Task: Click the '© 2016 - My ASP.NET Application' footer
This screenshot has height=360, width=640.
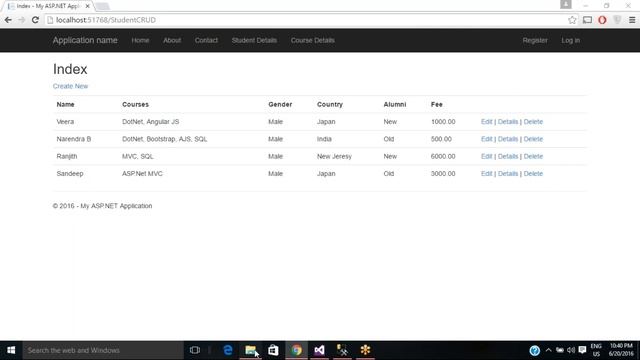Action: pyautogui.click(x=102, y=206)
